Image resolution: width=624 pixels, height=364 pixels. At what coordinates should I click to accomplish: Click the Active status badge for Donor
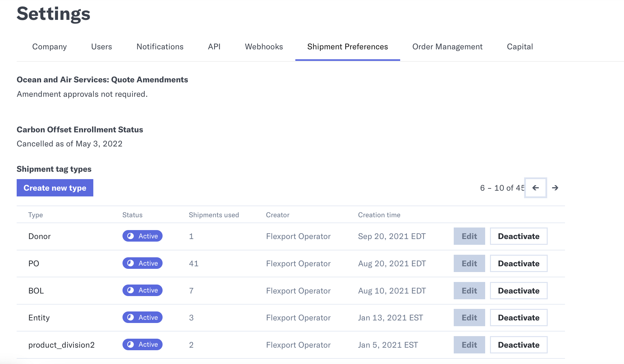pos(142,236)
